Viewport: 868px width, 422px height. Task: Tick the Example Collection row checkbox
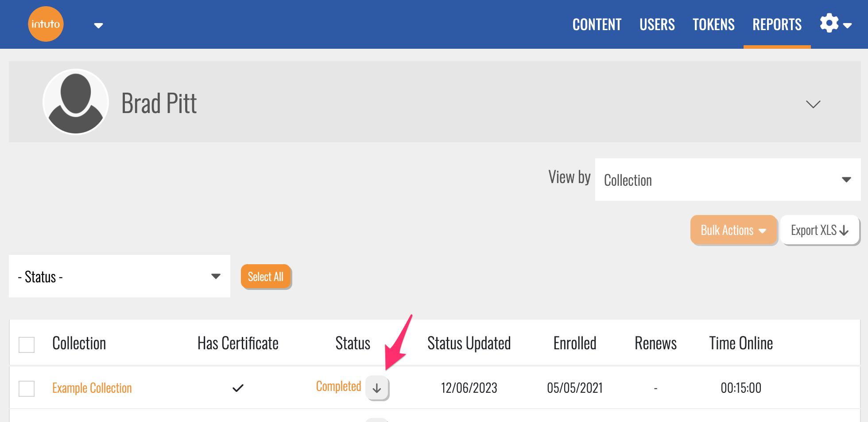27,388
